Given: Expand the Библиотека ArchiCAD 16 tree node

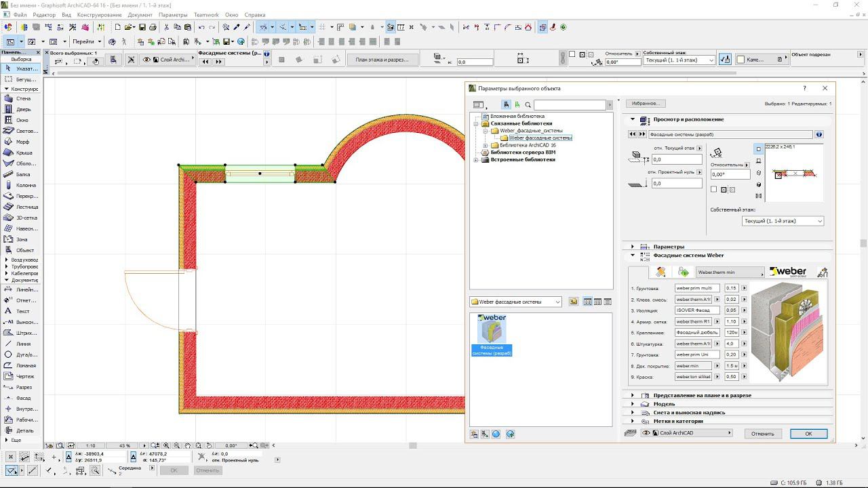Looking at the screenshot, I should click(x=486, y=146).
